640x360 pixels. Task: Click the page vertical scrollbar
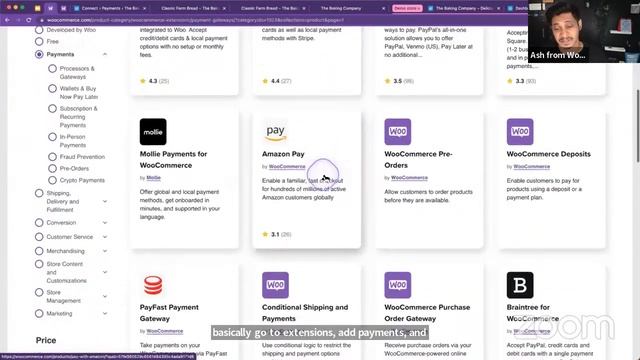click(x=638, y=127)
